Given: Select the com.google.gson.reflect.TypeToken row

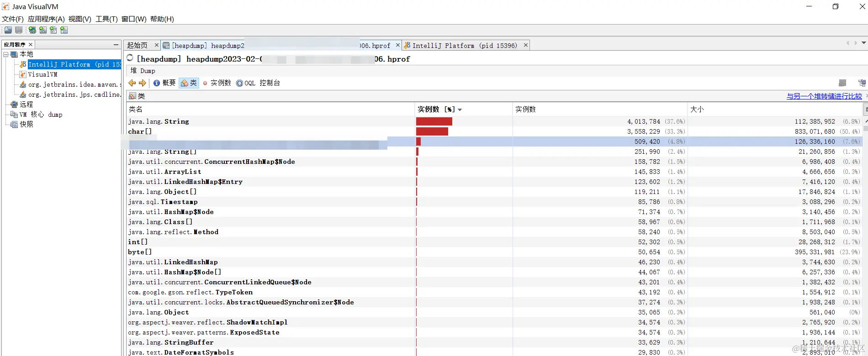Looking at the screenshot, I should [x=494, y=292].
